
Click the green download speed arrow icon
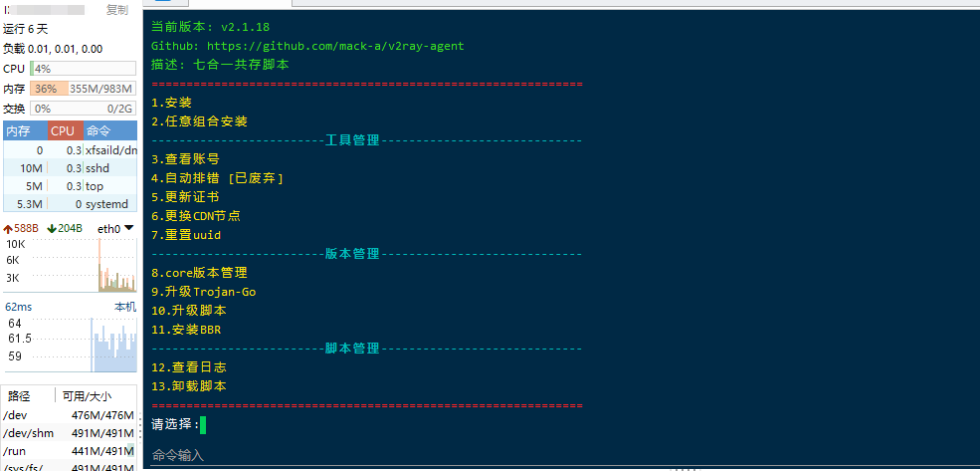click(52, 229)
